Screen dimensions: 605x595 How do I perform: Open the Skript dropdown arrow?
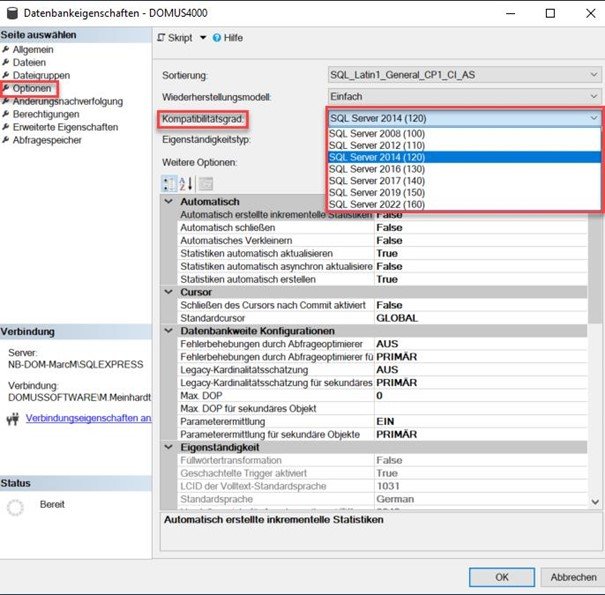pos(203,38)
